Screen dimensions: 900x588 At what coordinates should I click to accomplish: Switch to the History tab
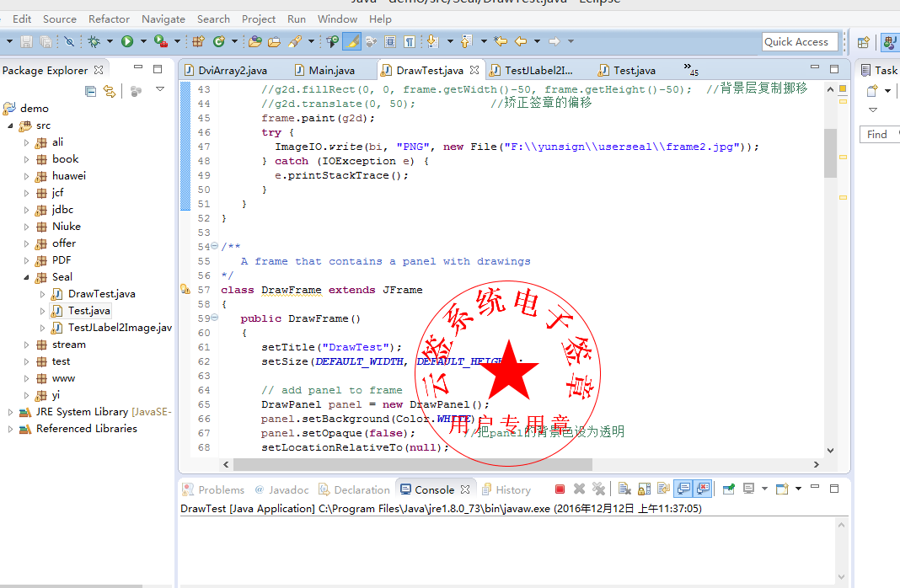click(506, 490)
